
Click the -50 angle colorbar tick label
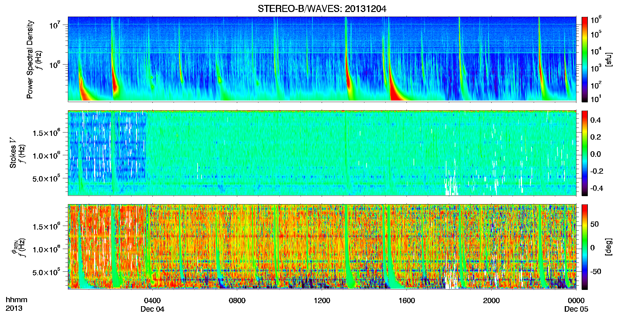pyautogui.click(x=596, y=271)
